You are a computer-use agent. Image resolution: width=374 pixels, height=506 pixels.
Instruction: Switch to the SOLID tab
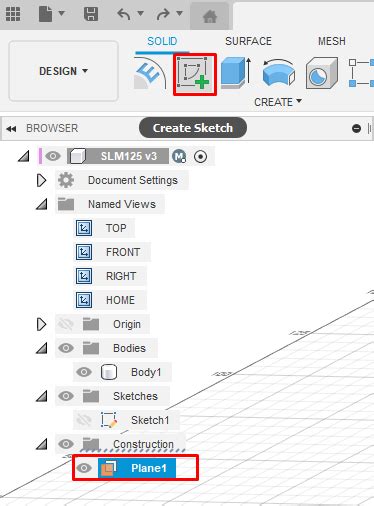click(162, 41)
